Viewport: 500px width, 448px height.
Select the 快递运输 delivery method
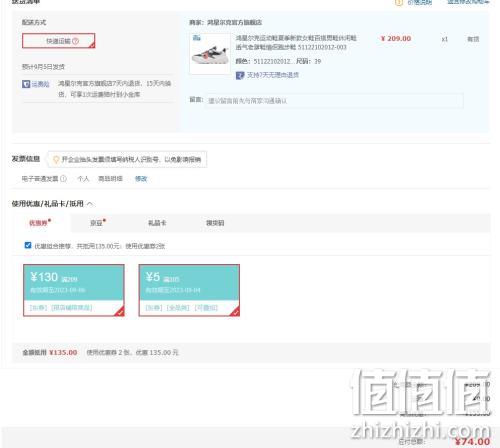pos(59,41)
